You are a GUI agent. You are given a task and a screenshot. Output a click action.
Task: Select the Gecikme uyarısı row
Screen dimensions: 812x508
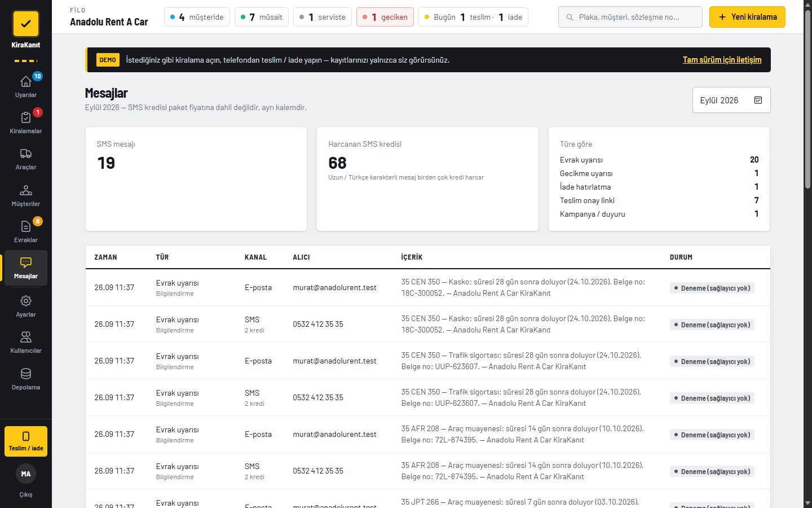click(659, 173)
